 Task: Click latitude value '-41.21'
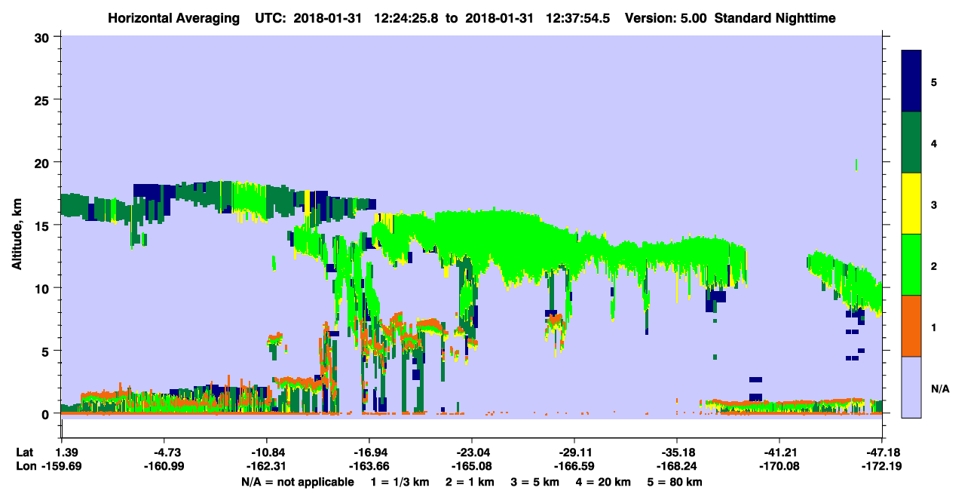(779, 452)
